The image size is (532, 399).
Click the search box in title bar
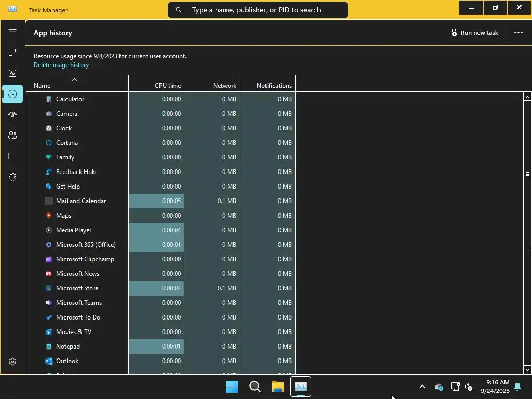click(258, 10)
